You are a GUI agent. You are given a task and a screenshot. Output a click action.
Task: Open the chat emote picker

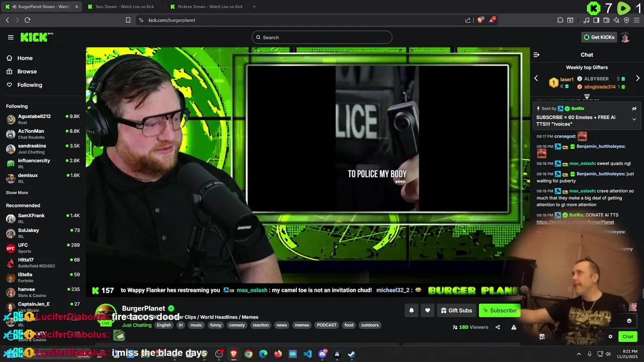(629, 321)
